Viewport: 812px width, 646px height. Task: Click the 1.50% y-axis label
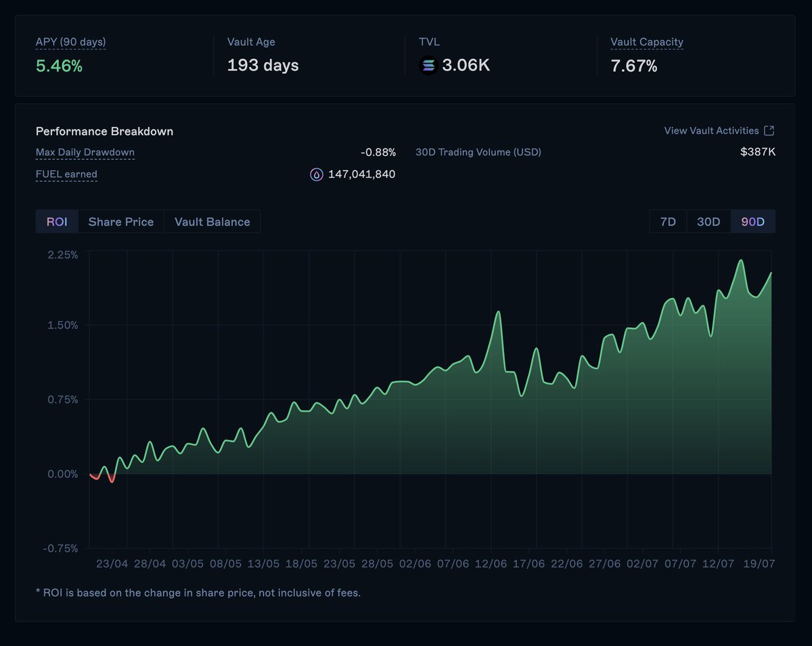pos(64,325)
